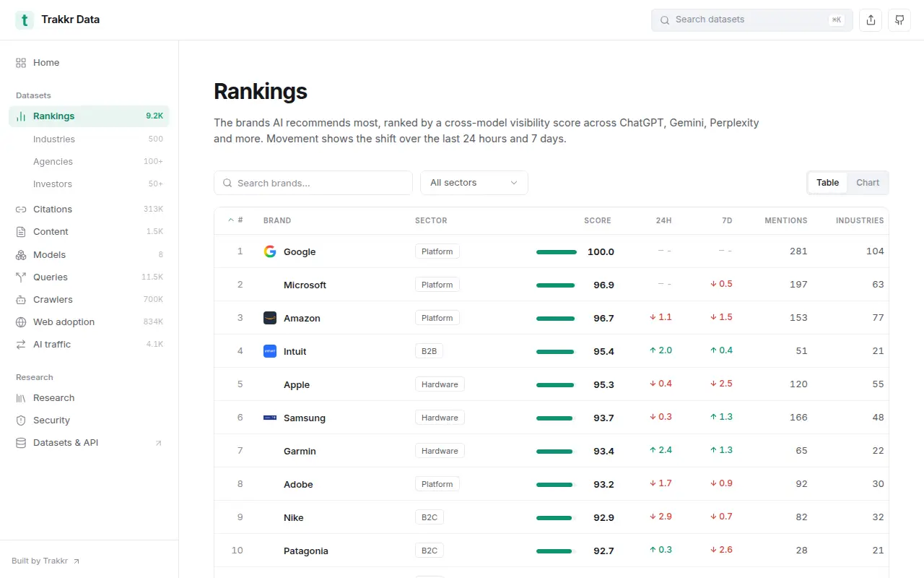Click the 2.5 7D change for Apple
Screen dimensions: 924x578
(x=721, y=384)
